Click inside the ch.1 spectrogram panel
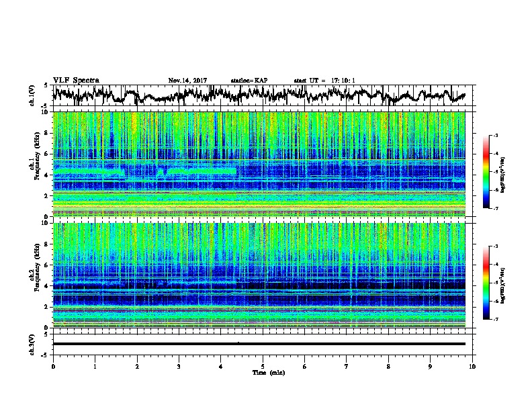The height and width of the screenshot is (411, 532). click(x=259, y=164)
